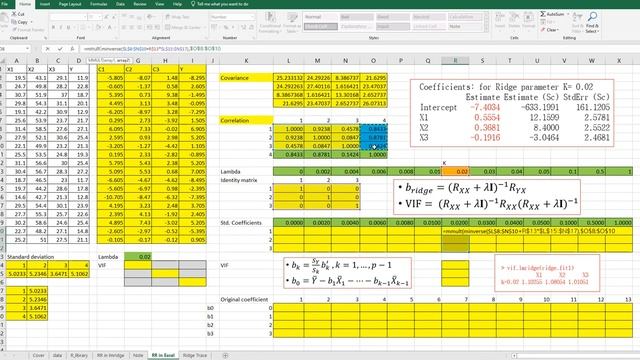Screen dimensions: 640x360
Task: Click the Insert Function fx icon
Action: (x=72, y=49)
